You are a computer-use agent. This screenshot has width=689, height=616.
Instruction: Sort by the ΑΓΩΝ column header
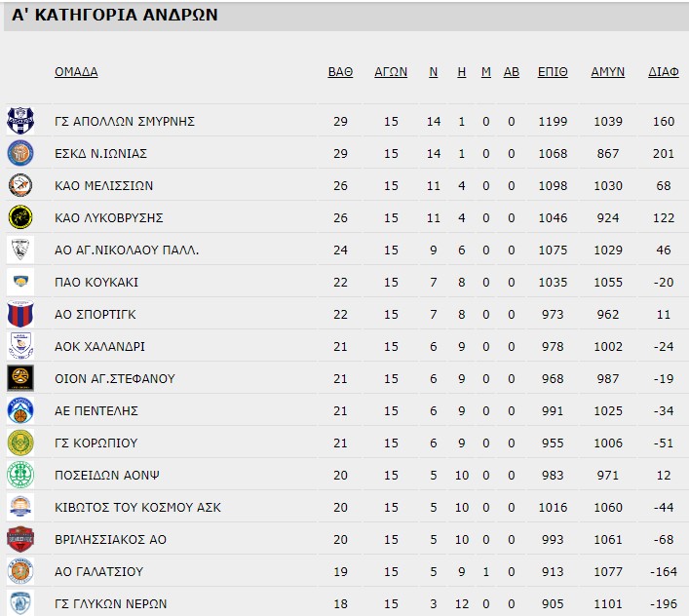[391, 72]
